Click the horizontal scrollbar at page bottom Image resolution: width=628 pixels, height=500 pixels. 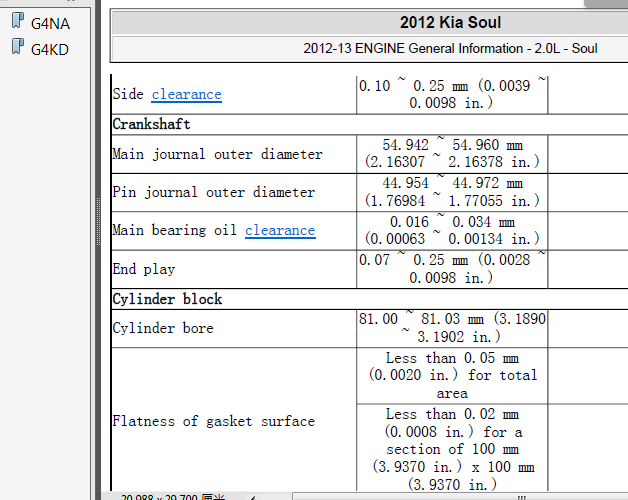[460, 497]
